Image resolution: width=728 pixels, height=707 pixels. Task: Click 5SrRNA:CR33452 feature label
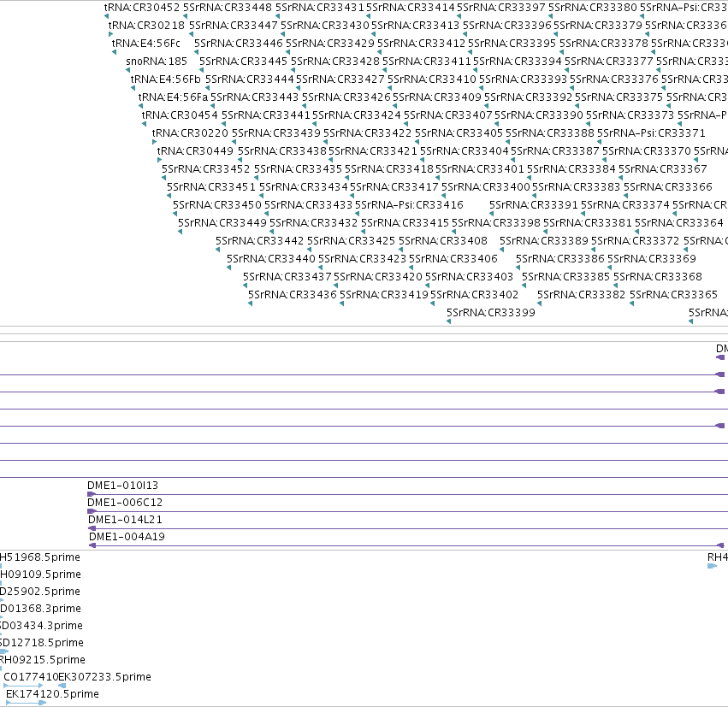(205, 169)
